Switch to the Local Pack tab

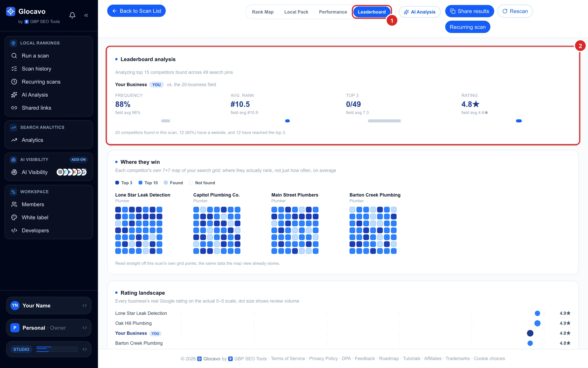coord(296,12)
